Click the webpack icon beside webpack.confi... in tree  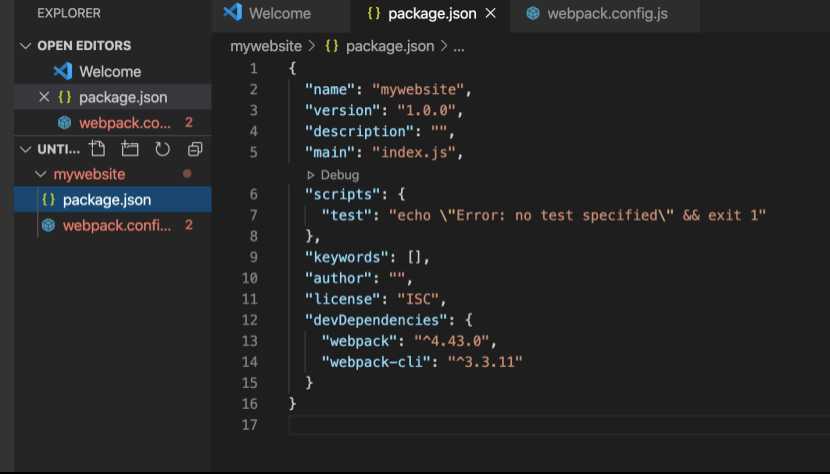coord(49,226)
